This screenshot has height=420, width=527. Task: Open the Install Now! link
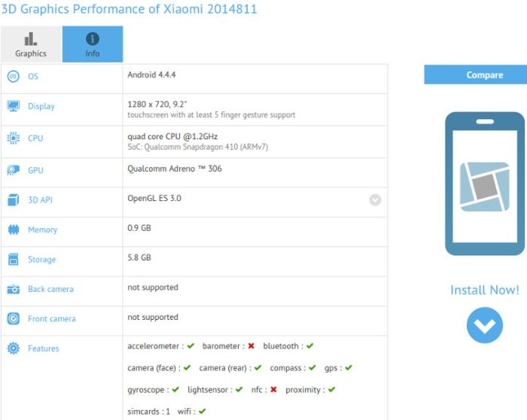[x=485, y=290]
